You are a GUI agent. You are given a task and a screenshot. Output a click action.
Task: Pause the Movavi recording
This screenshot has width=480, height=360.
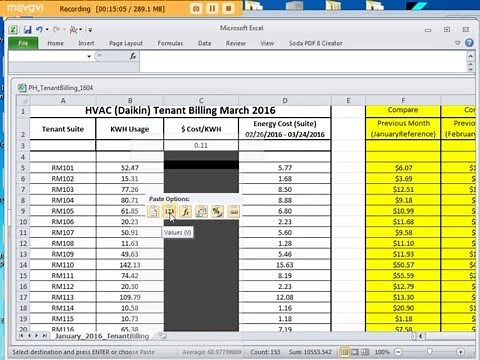[x=212, y=9]
